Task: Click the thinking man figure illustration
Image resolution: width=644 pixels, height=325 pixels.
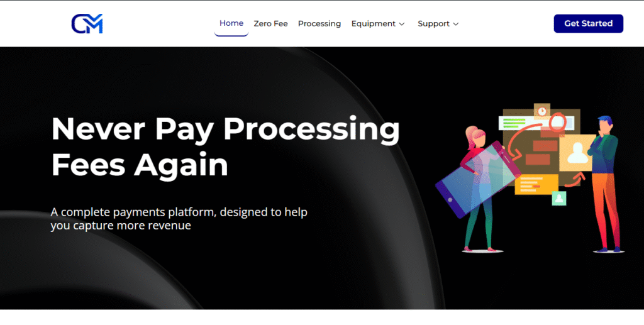Action: point(604,184)
